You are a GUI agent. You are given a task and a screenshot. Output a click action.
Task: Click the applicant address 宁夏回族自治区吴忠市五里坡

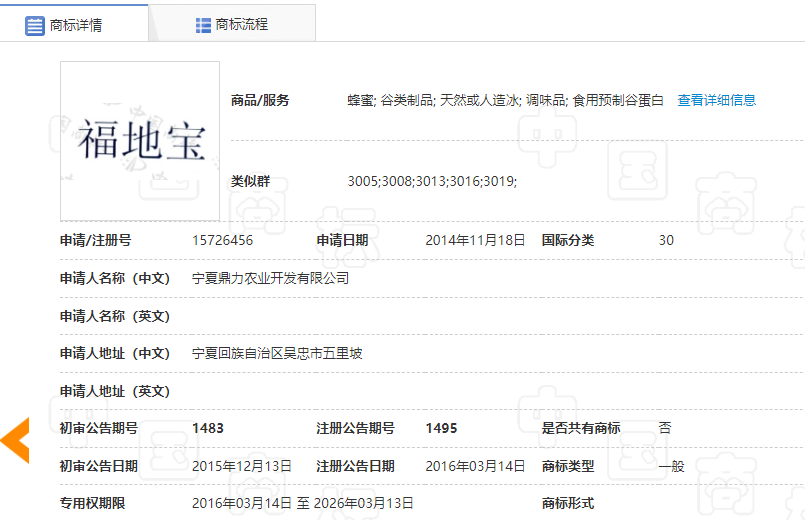[x=277, y=353]
